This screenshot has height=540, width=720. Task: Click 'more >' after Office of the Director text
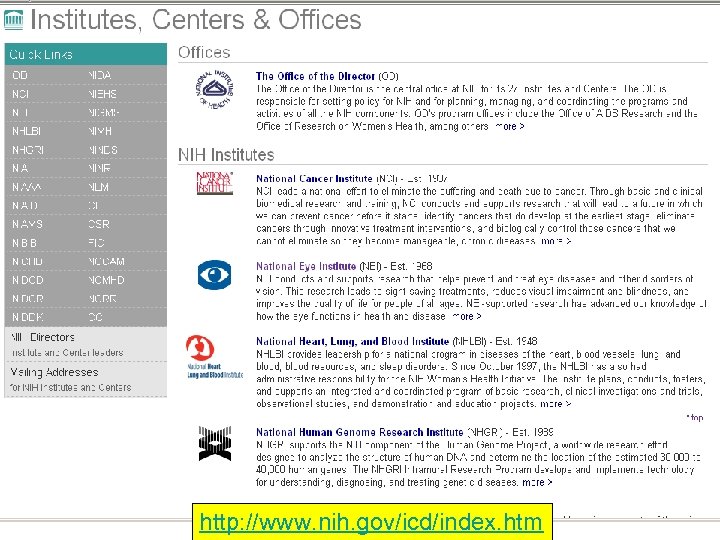[509, 126]
